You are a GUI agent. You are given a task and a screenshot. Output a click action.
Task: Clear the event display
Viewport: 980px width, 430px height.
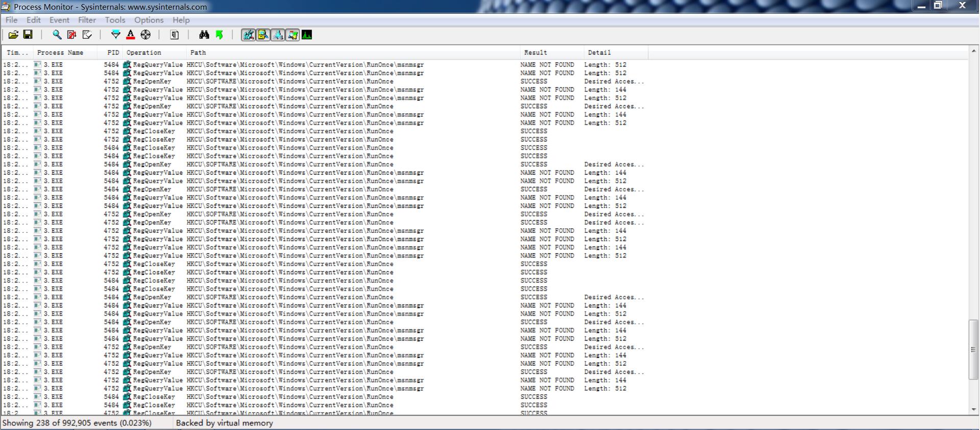pyautogui.click(x=87, y=35)
